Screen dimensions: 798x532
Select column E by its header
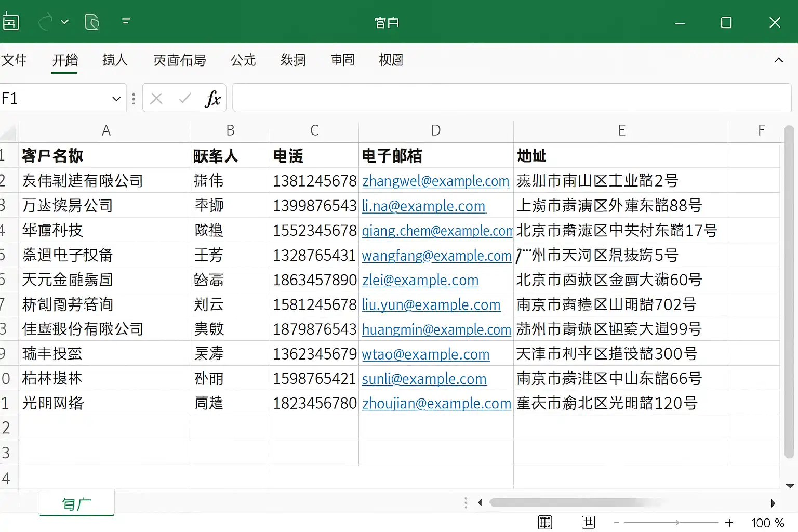point(621,130)
